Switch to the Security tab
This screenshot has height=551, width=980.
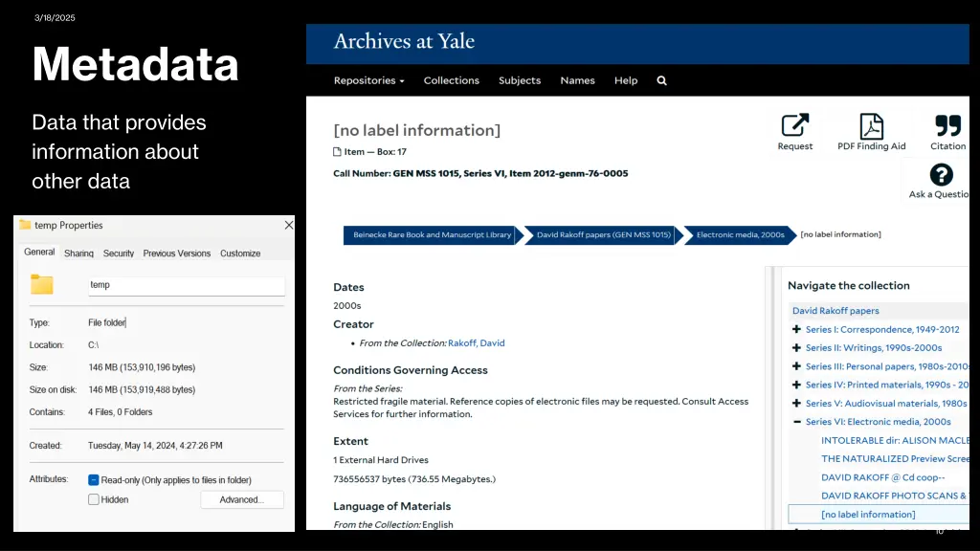(118, 253)
